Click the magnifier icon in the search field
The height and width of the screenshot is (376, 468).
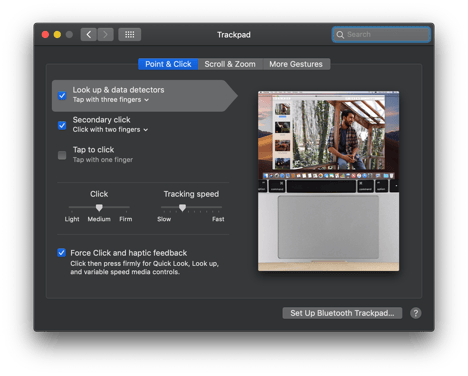pyautogui.click(x=340, y=34)
